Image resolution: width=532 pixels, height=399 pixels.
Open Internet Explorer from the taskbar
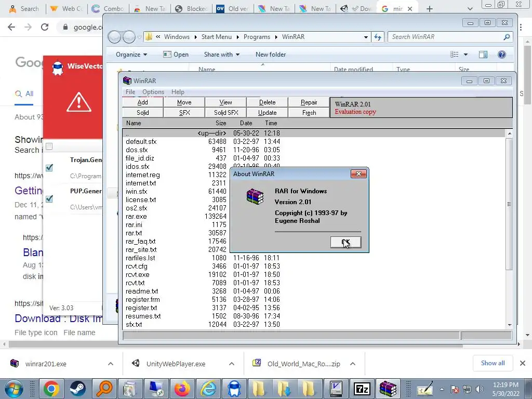tap(208, 389)
